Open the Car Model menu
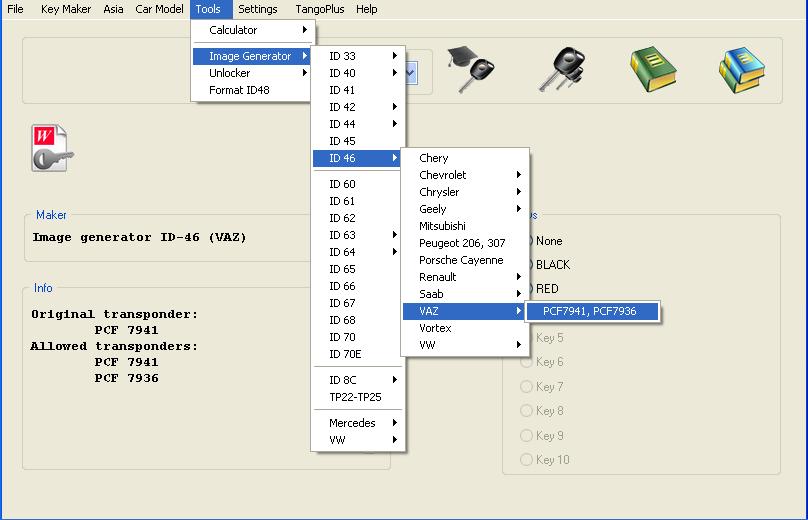This screenshot has height=520, width=808. coord(159,9)
